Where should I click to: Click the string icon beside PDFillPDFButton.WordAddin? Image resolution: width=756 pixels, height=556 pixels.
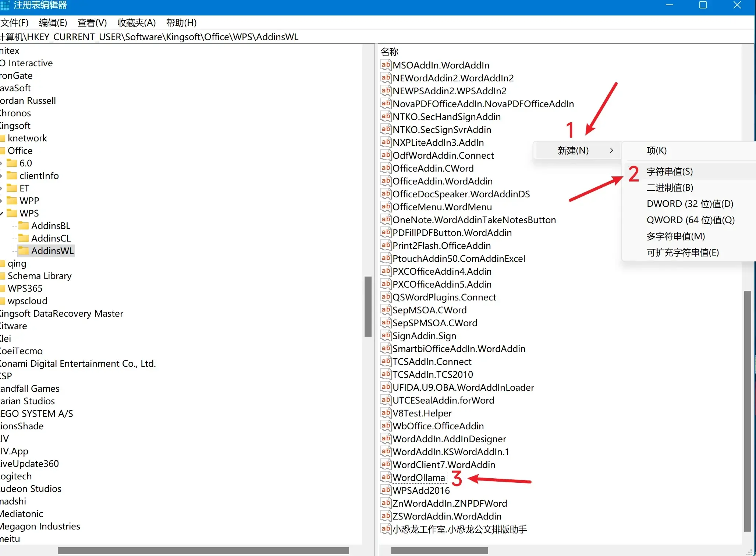[x=386, y=232]
